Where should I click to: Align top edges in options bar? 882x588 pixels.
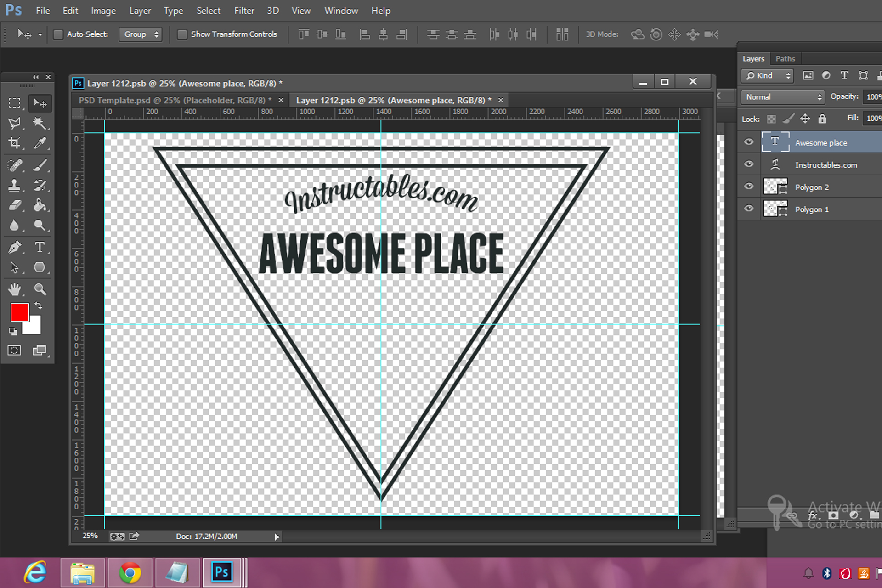click(304, 34)
